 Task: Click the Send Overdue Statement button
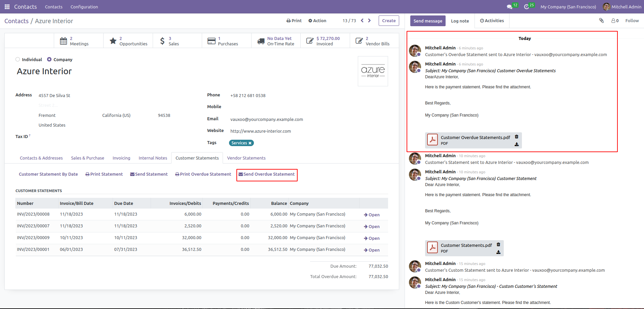(267, 174)
